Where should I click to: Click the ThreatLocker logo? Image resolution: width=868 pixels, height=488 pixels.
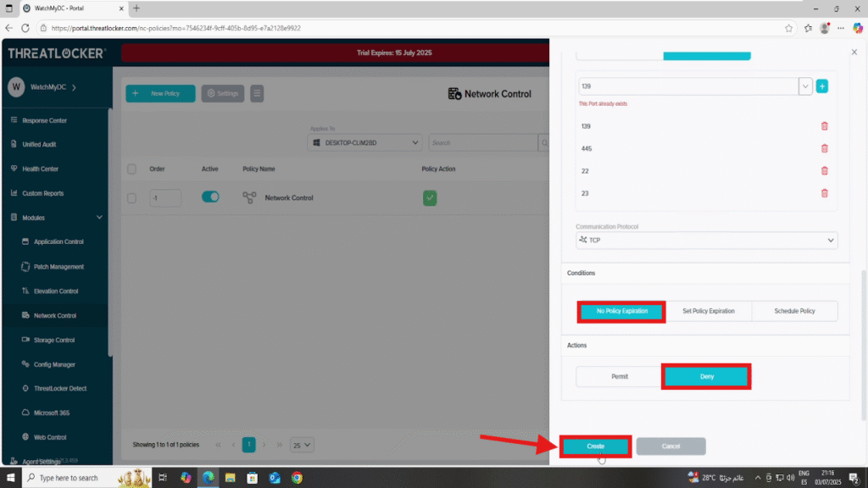[x=57, y=53]
